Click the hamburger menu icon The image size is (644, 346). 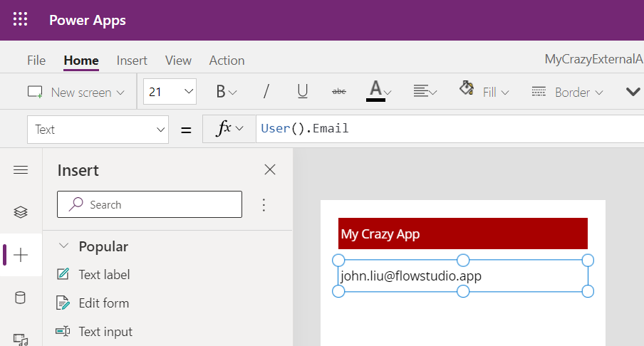[21, 169]
